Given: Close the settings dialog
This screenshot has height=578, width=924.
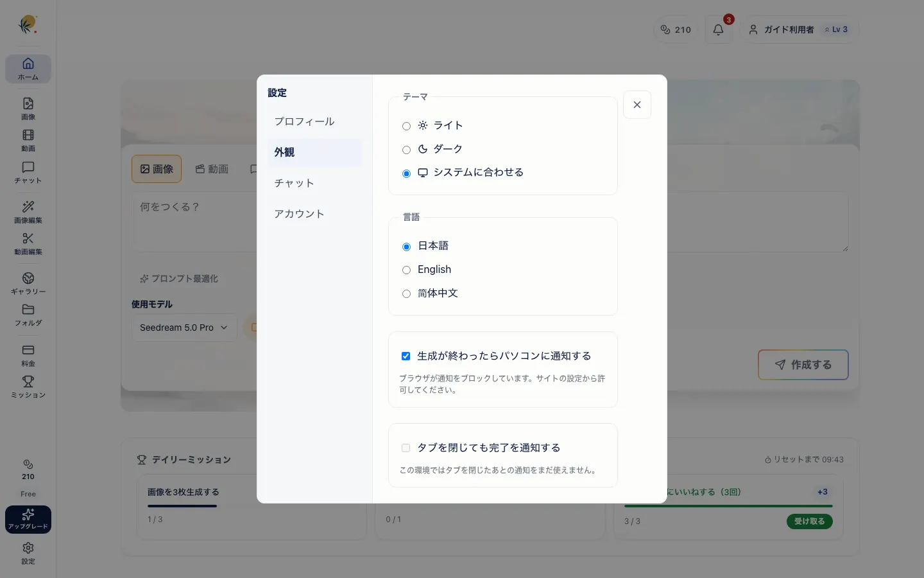Looking at the screenshot, I should [637, 105].
